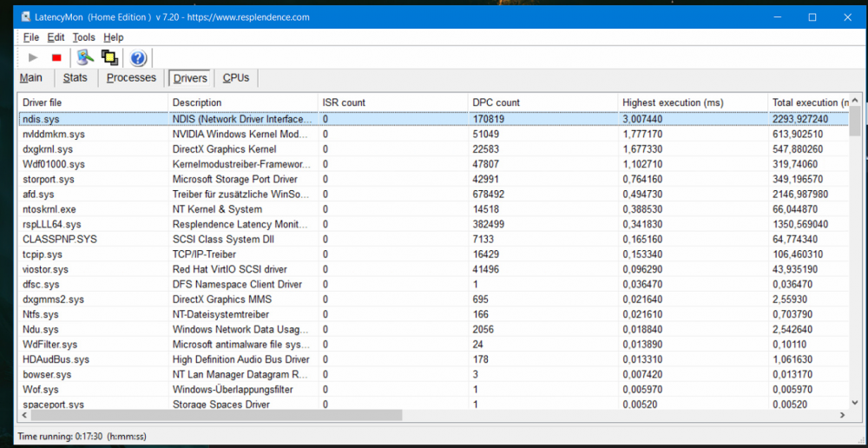Stop monitoring with the red square

(56, 57)
